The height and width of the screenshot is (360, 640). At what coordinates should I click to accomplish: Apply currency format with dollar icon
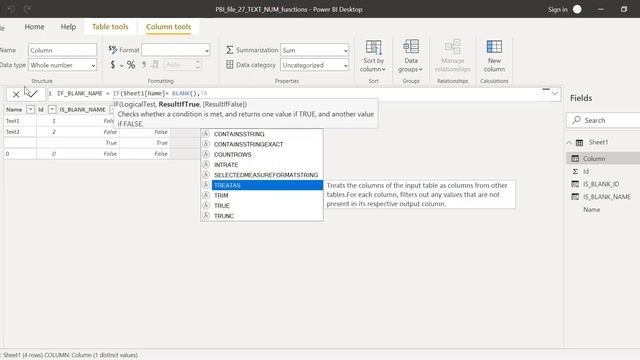(x=113, y=64)
